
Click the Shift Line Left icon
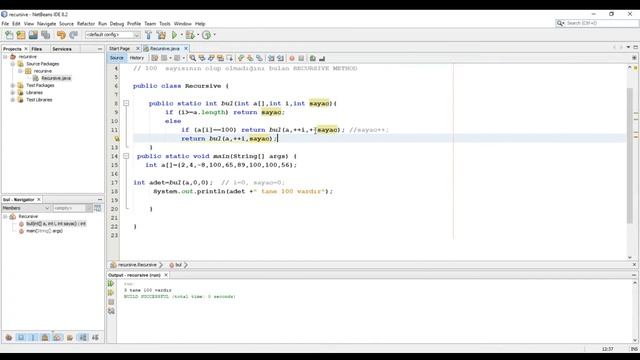[x=271, y=58]
